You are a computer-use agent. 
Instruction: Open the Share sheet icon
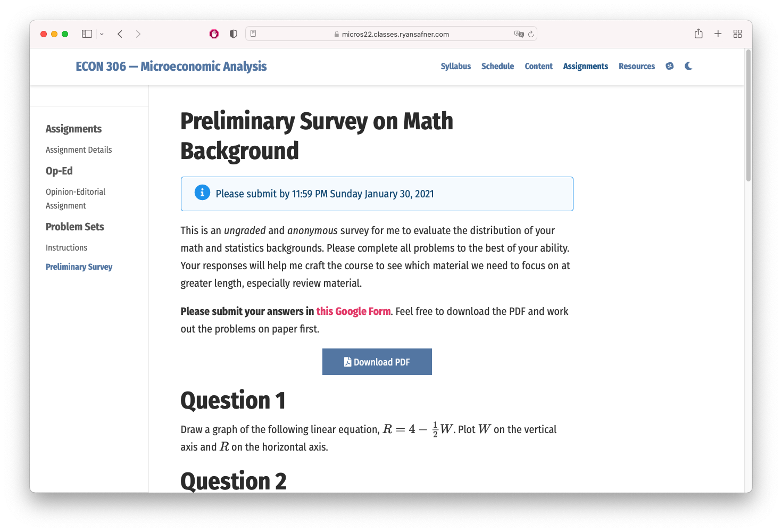pos(698,34)
